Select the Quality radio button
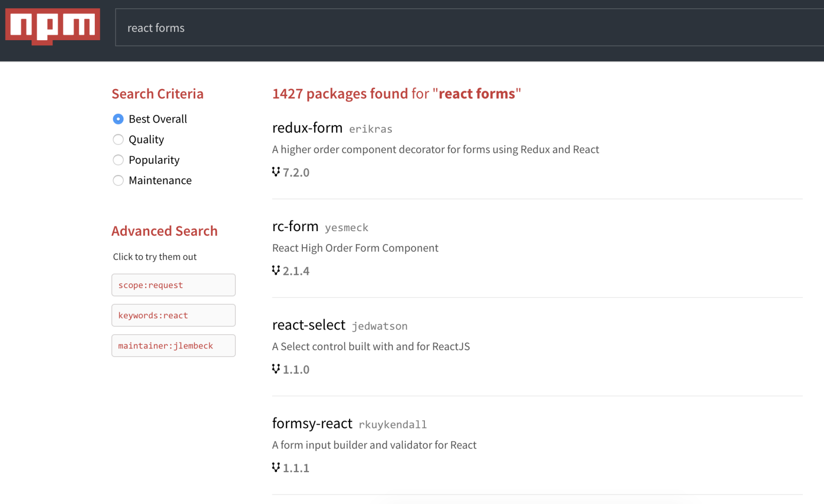 tap(118, 140)
